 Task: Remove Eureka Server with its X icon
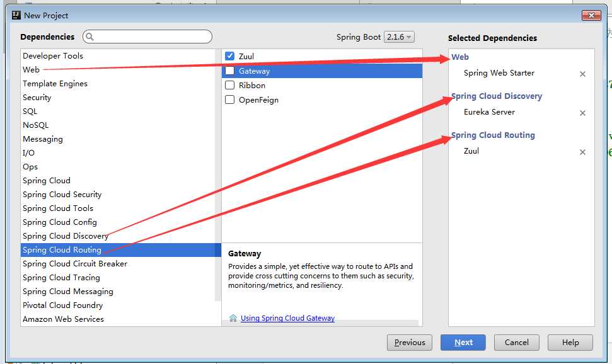(x=582, y=113)
